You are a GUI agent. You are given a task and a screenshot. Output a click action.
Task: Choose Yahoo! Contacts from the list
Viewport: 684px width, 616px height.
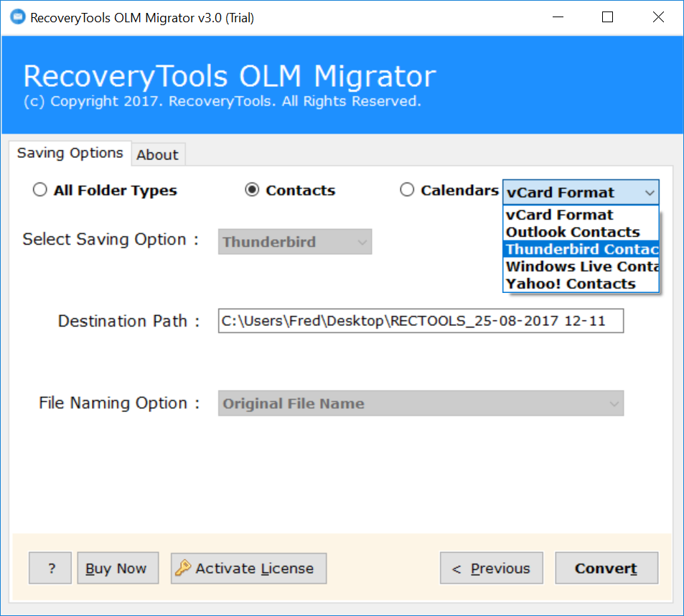[x=581, y=284]
